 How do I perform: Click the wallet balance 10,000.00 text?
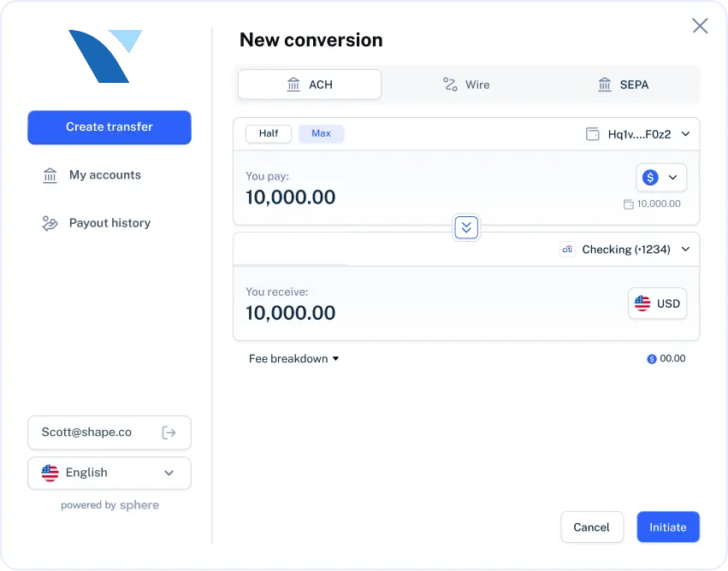[x=659, y=203]
